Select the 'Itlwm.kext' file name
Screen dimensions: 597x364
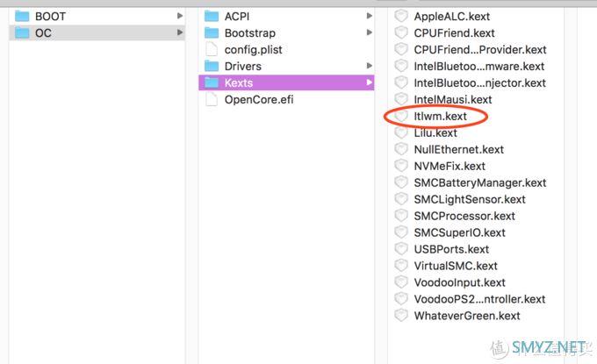coord(440,117)
